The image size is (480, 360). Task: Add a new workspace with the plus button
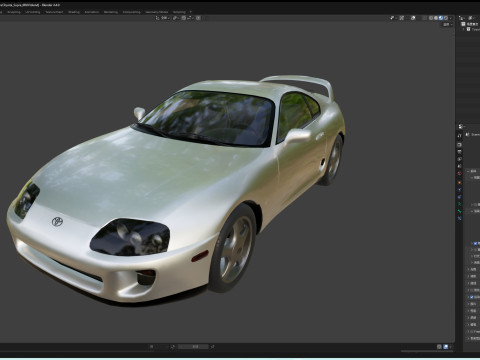(191, 12)
